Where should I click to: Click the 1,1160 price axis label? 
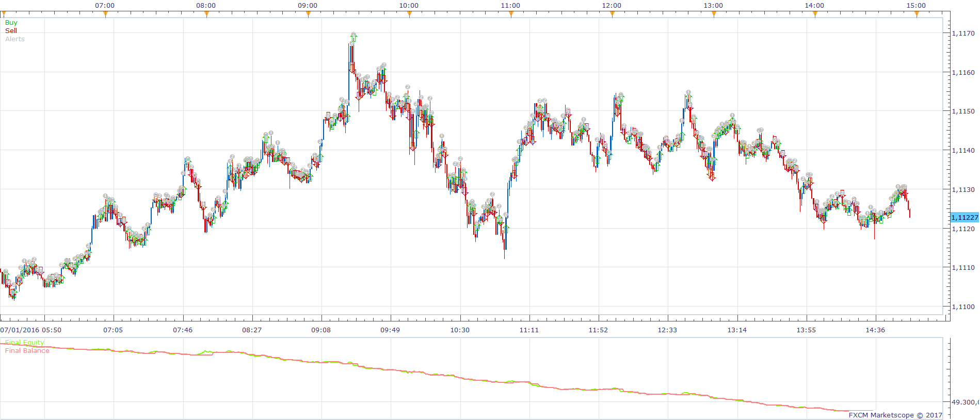coord(963,73)
